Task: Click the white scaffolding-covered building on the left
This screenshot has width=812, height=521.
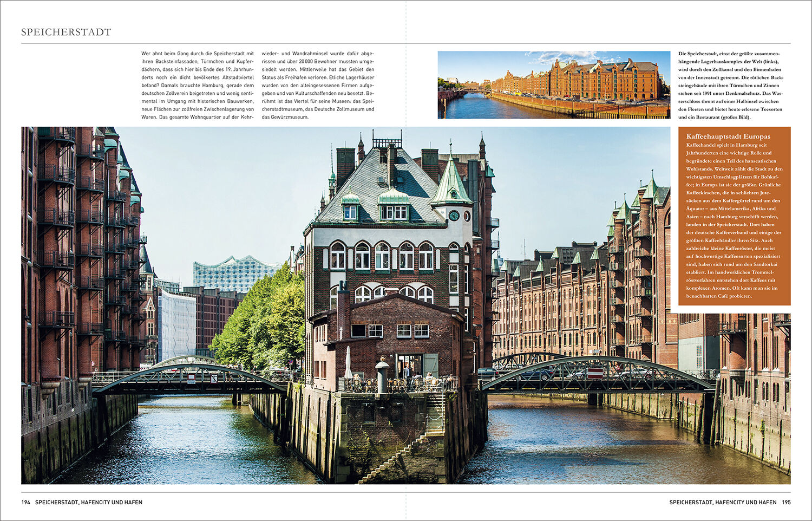Action: coord(176,325)
